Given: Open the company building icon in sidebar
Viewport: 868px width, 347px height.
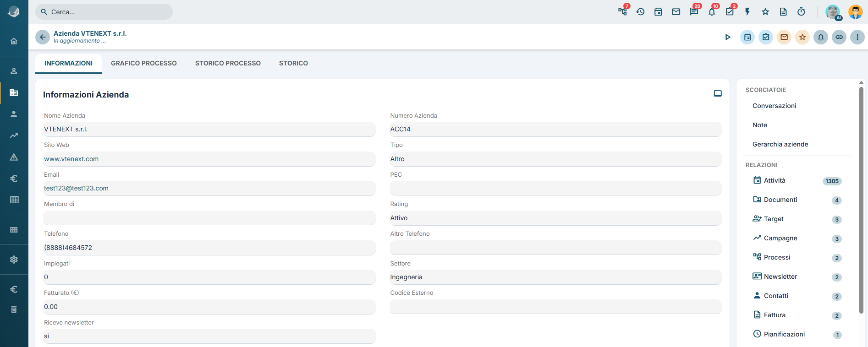Looking at the screenshot, I should point(14,92).
